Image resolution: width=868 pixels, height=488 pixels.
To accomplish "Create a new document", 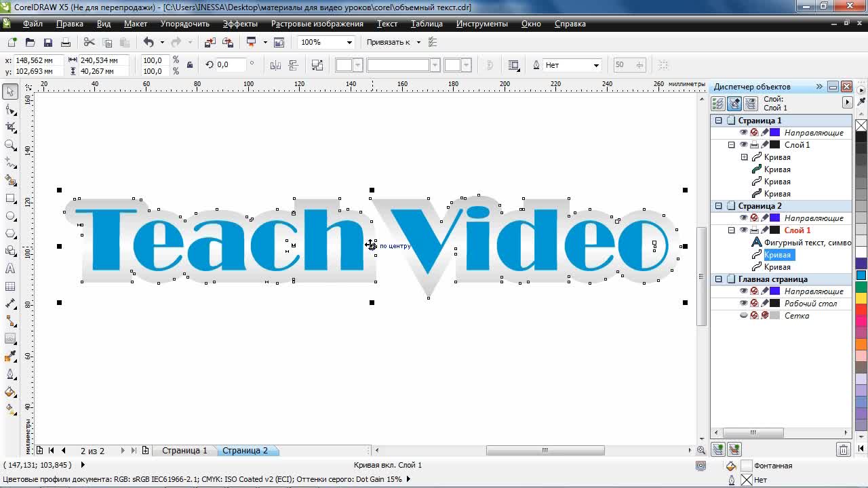I will pyautogui.click(x=13, y=42).
